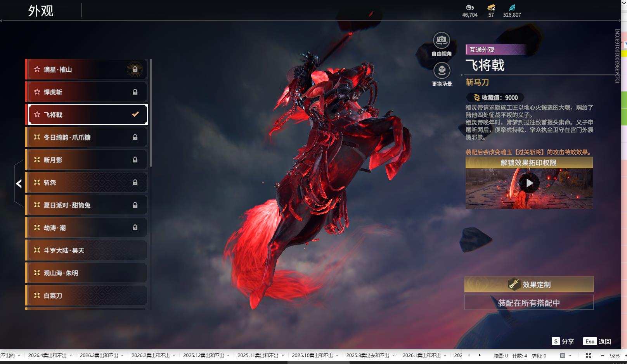The image size is (627, 364).
Task: Click the teal feather currency icon
Action: click(x=512, y=7)
